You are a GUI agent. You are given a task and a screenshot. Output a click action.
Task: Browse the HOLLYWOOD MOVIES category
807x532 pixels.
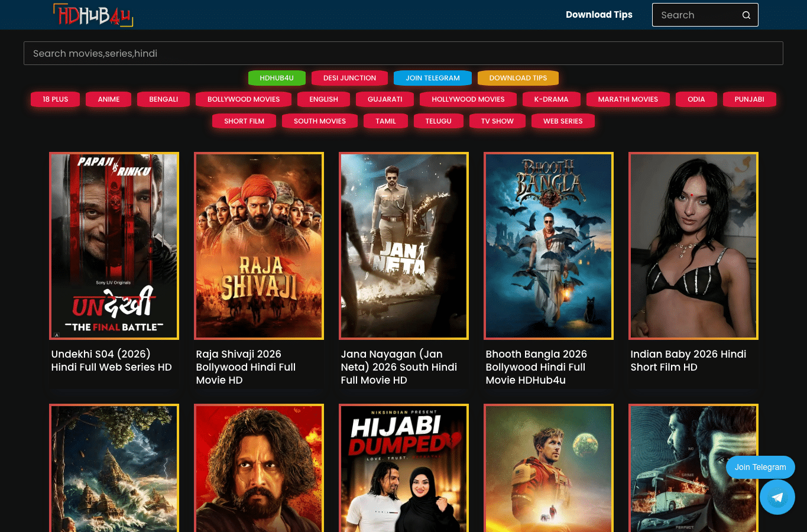point(468,99)
